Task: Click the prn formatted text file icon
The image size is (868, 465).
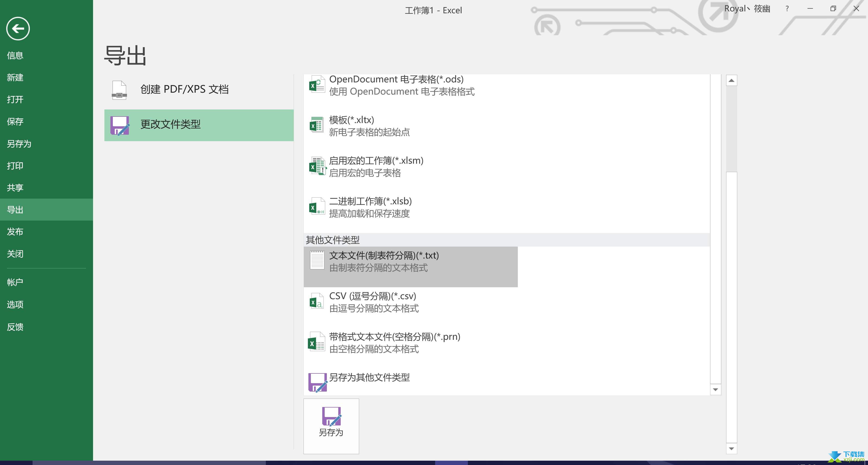Action: 316,342
